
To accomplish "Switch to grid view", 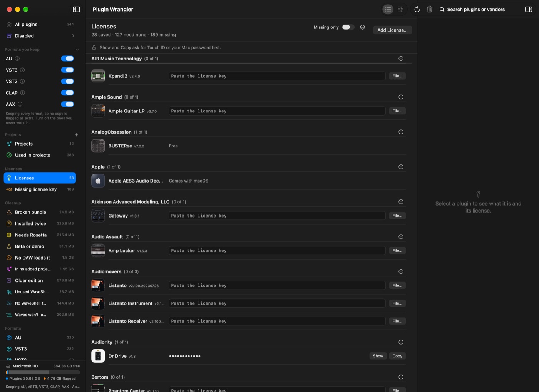I will pyautogui.click(x=400, y=9).
